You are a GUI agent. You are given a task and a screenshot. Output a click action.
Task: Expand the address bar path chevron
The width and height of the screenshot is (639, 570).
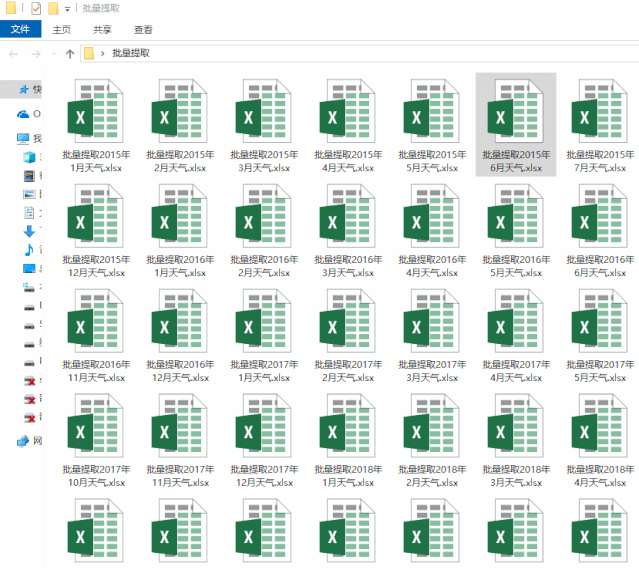[103, 53]
